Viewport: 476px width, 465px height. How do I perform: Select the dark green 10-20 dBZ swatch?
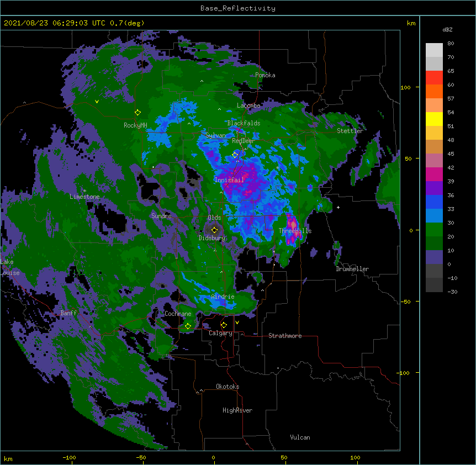pos(434,244)
